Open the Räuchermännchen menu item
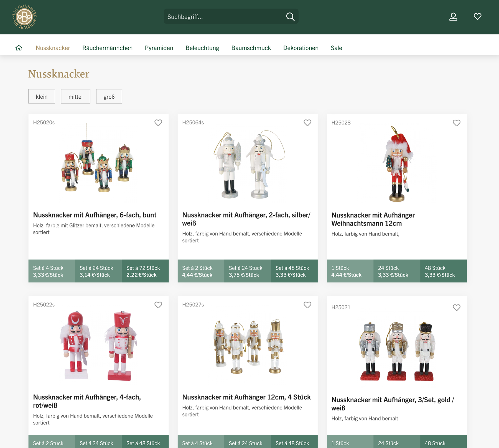This screenshot has height=448, width=499. 107,48
